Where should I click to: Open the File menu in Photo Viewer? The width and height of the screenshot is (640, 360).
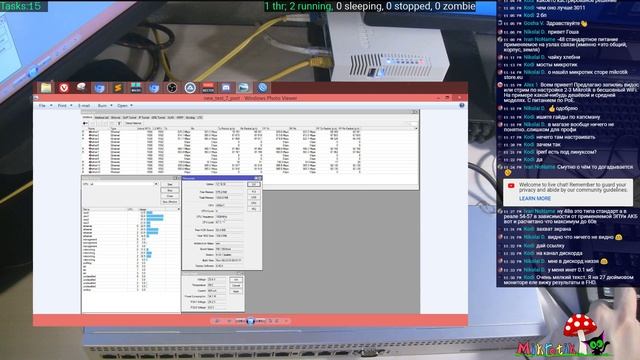point(42,106)
